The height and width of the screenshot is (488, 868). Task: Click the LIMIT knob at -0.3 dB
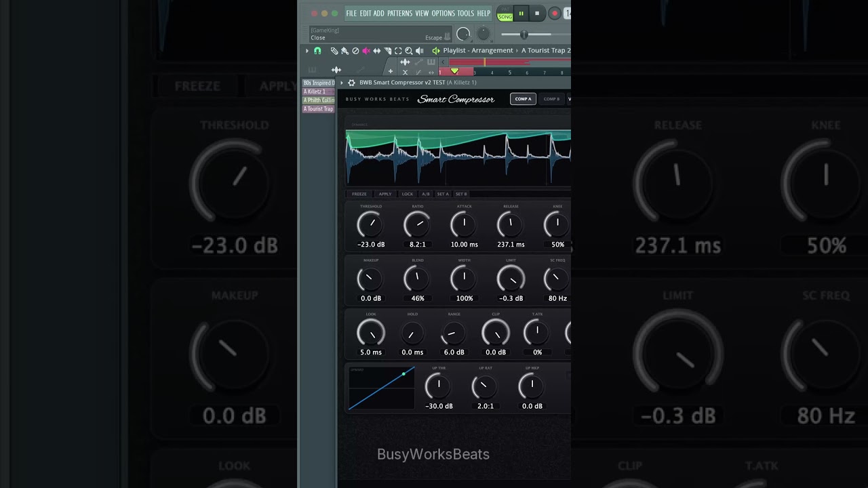(x=511, y=278)
